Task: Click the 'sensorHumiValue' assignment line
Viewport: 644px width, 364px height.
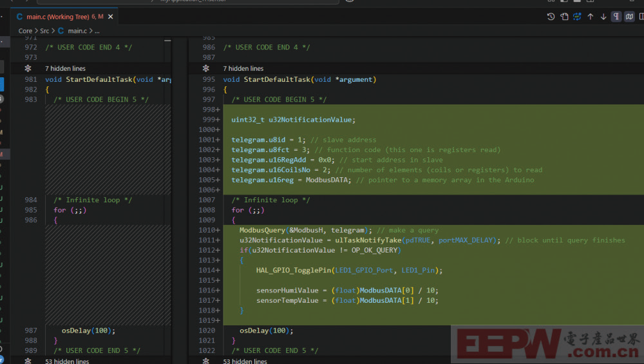Action: pyautogui.click(x=347, y=290)
